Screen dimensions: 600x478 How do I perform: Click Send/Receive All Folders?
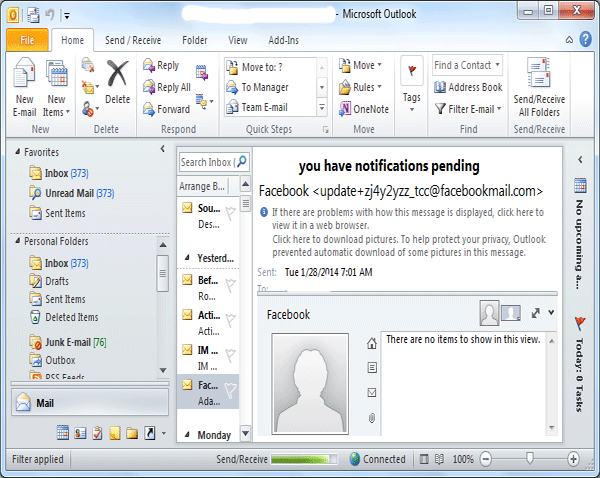[539, 87]
